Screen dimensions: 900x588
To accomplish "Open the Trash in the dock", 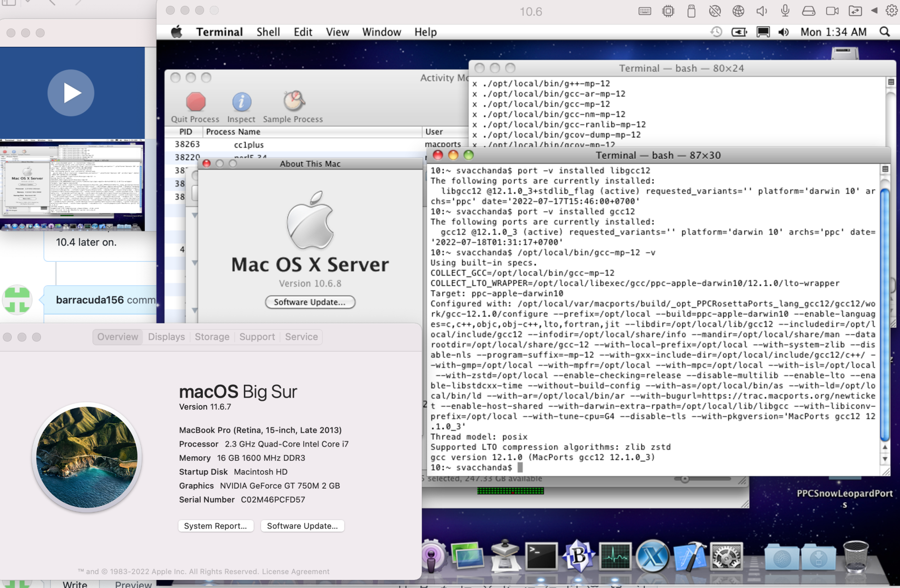I will (x=855, y=557).
